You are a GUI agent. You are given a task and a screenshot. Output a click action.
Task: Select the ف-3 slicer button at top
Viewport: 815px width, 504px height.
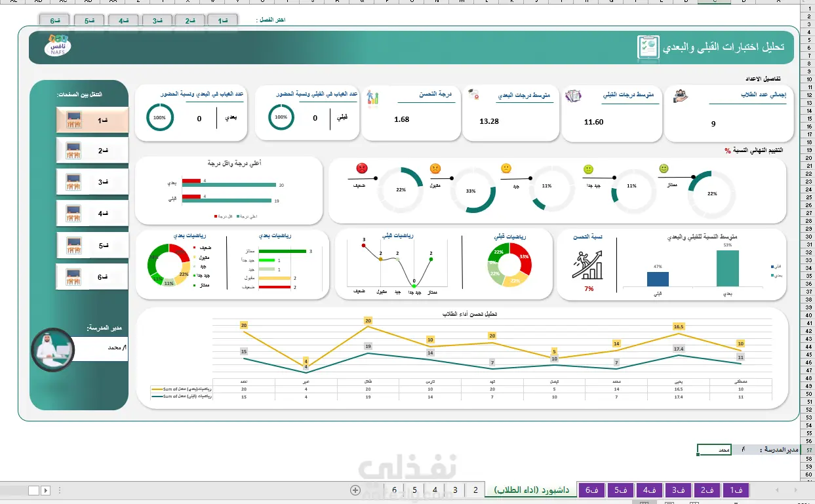click(x=157, y=21)
